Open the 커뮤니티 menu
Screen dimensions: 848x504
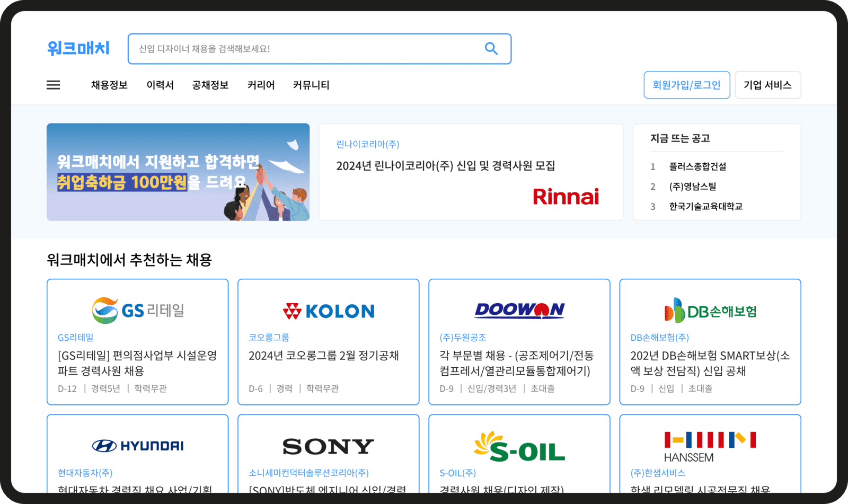pos(311,85)
